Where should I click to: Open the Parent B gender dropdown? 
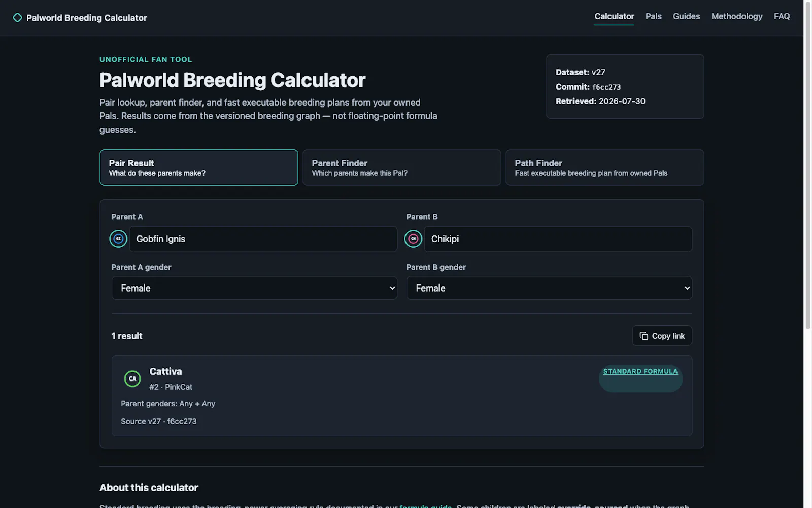pos(549,288)
